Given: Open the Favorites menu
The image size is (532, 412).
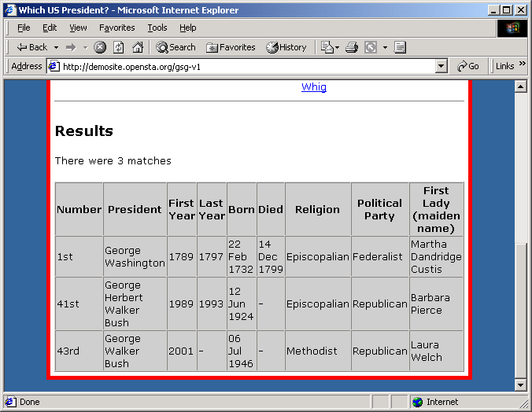Looking at the screenshot, I should 116,28.
